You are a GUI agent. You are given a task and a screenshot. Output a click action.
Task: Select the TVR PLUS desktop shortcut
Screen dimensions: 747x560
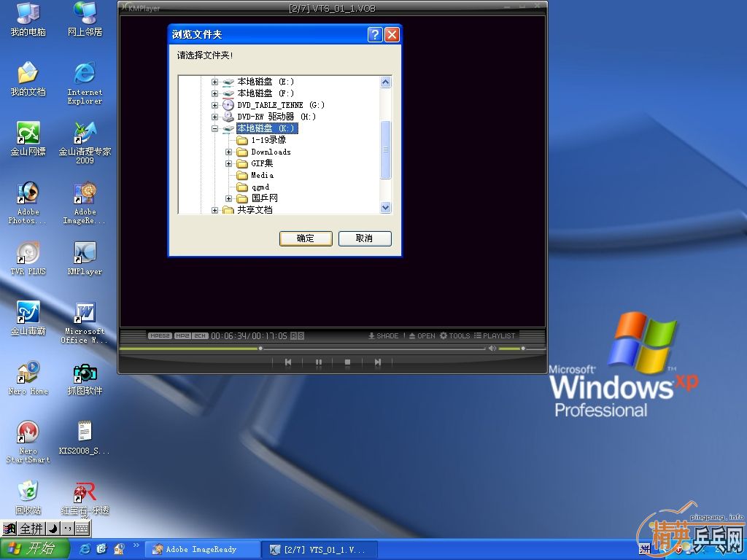[x=28, y=259]
